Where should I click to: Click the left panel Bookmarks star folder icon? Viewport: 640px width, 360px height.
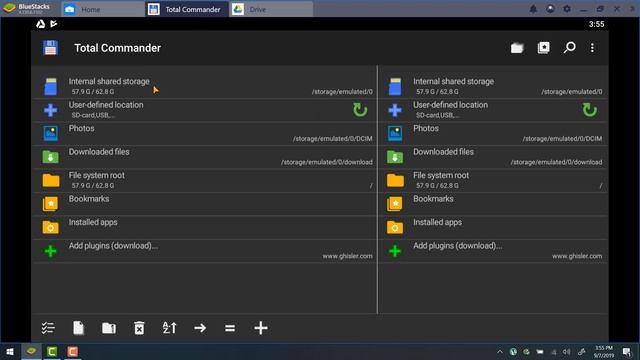51,204
